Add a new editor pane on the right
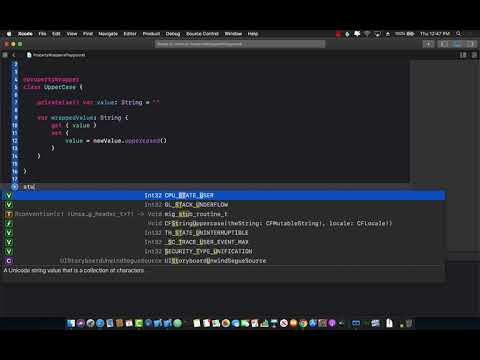Image resolution: width=480 pixels, height=360 pixels. 474,55
